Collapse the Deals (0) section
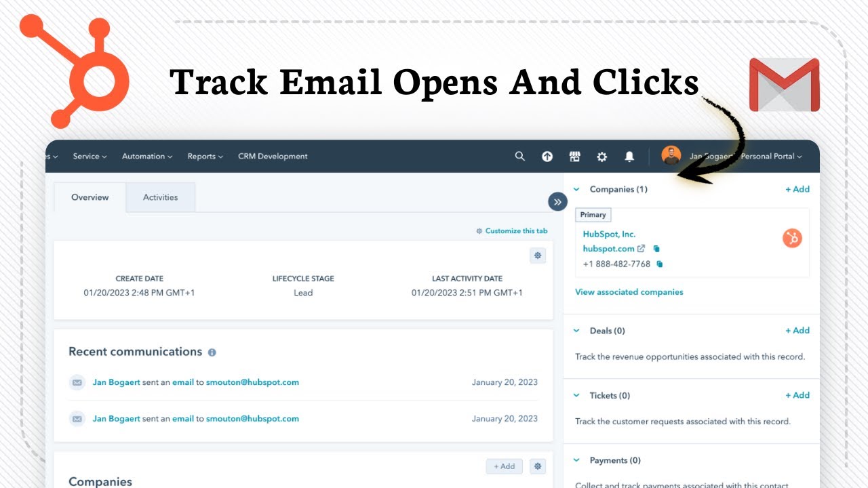 coord(576,331)
